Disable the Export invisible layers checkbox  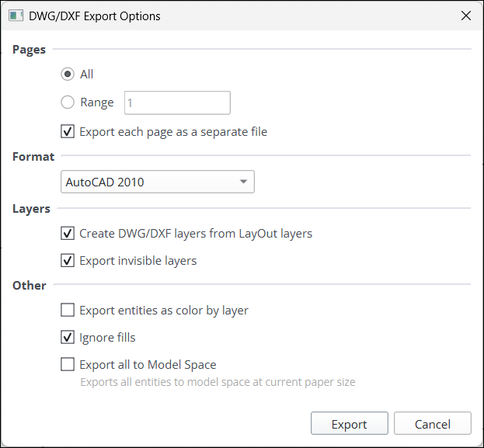point(68,261)
